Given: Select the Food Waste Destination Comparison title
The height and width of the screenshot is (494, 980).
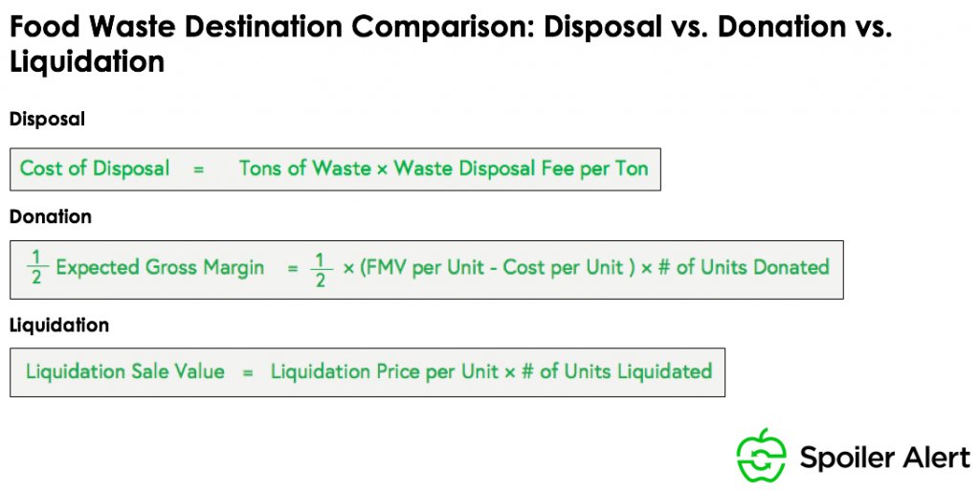Looking at the screenshot, I should (x=451, y=44).
